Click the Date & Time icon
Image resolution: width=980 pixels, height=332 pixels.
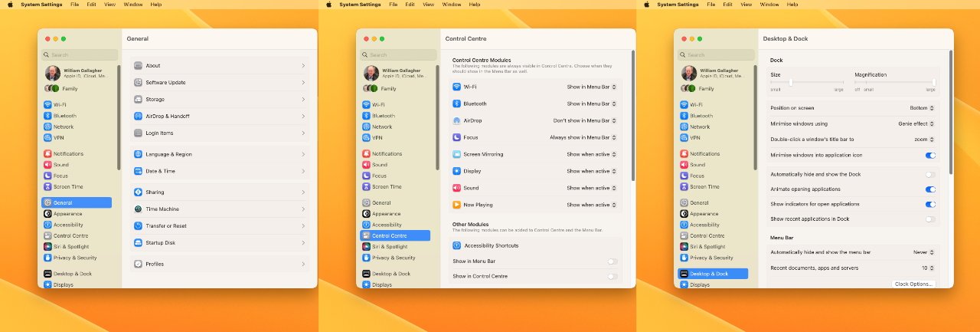pos(139,171)
